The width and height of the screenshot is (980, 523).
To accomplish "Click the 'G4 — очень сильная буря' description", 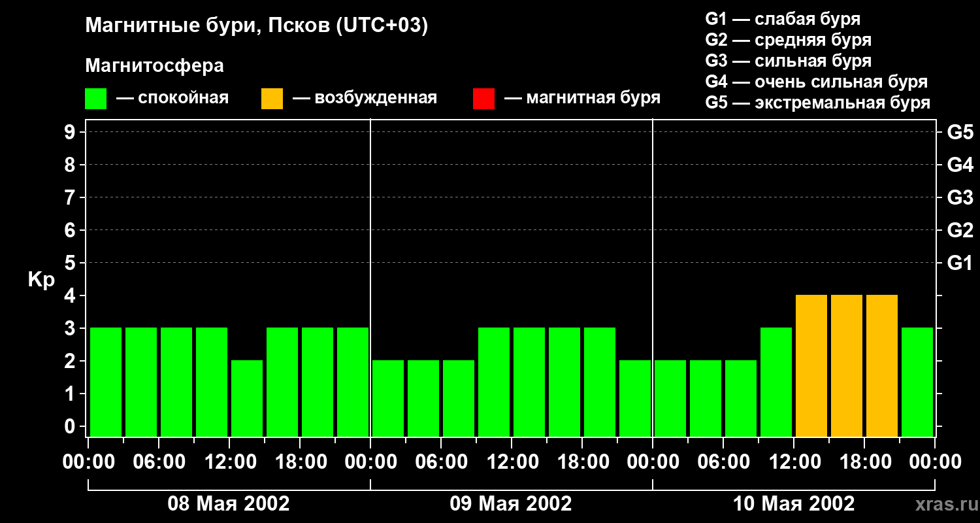I will (x=816, y=82).
